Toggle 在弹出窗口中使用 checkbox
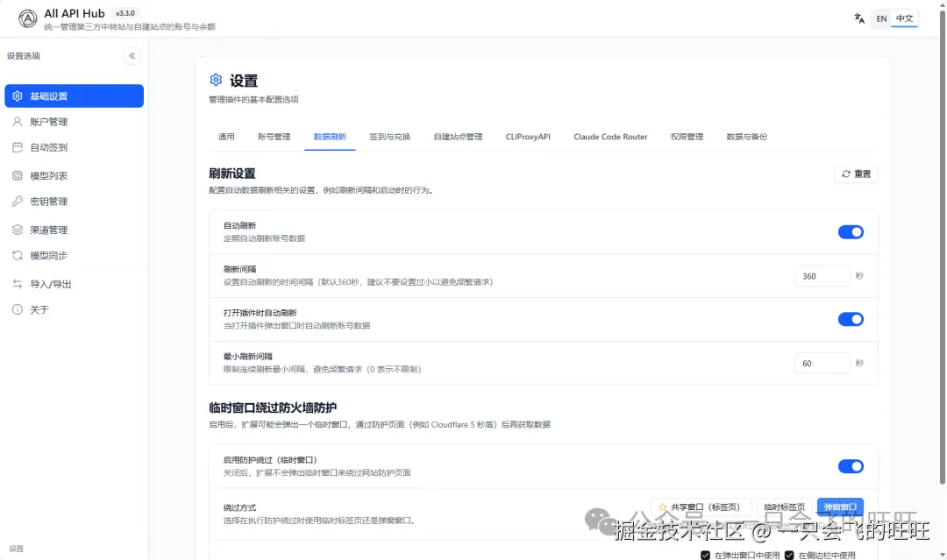947x560 pixels. (x=705, y=555)
